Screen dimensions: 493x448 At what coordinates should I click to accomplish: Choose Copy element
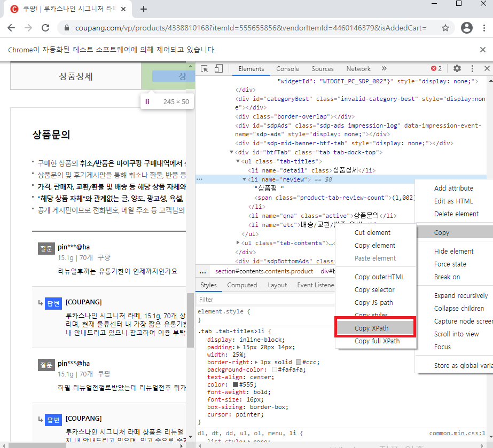click(375, 246)
